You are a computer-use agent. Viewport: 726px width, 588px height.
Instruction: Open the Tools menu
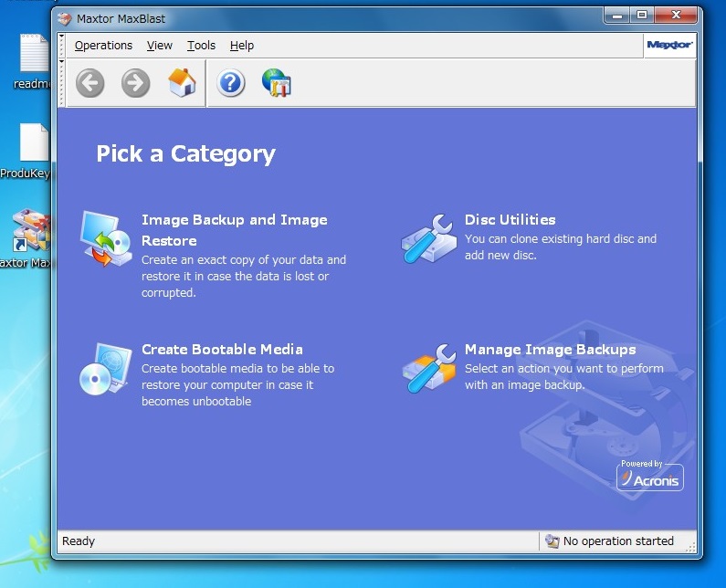[201, 46]
